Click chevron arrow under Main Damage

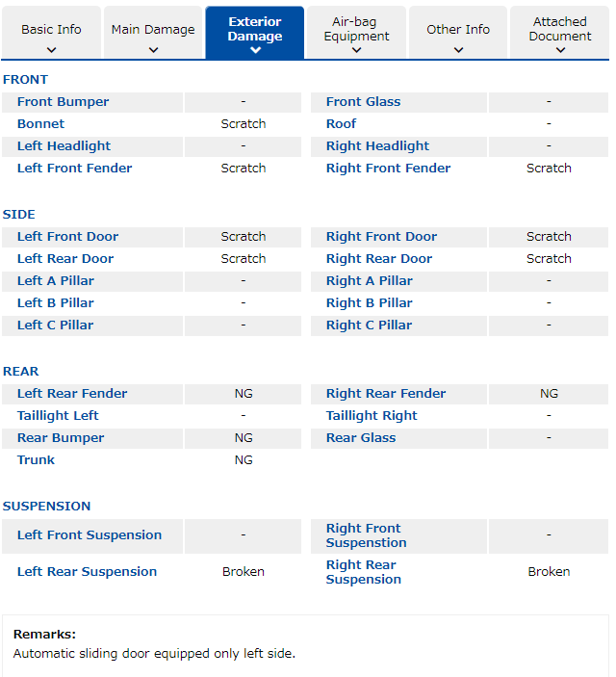153,50
